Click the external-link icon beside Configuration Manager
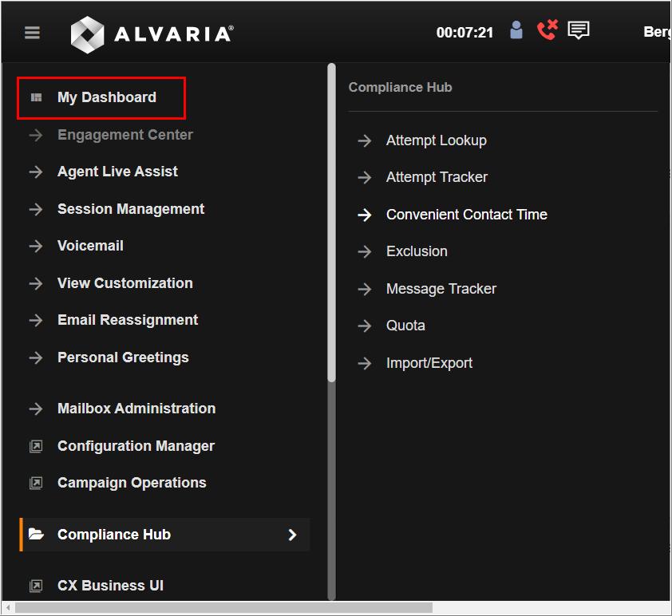 click(36, 446)
